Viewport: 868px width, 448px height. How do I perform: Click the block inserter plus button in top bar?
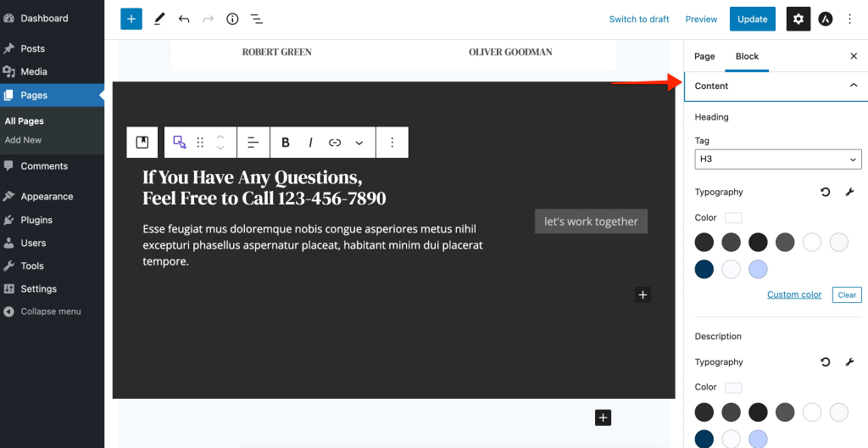pos(131,19)
